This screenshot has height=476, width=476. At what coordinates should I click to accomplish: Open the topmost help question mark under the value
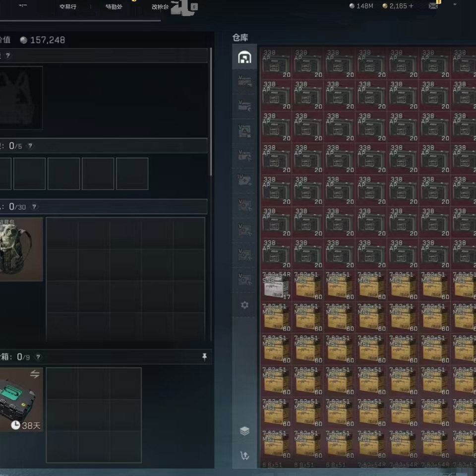8,56
